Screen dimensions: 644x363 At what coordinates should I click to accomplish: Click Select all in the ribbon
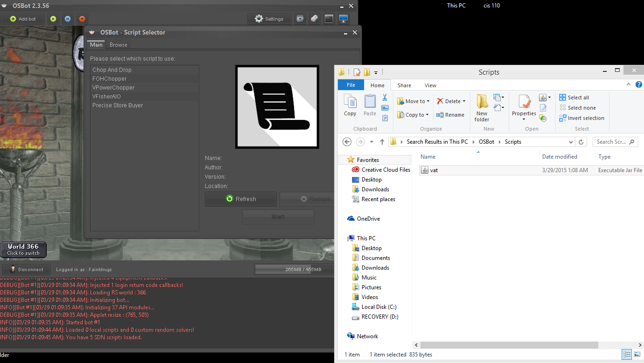coord(574,98)
